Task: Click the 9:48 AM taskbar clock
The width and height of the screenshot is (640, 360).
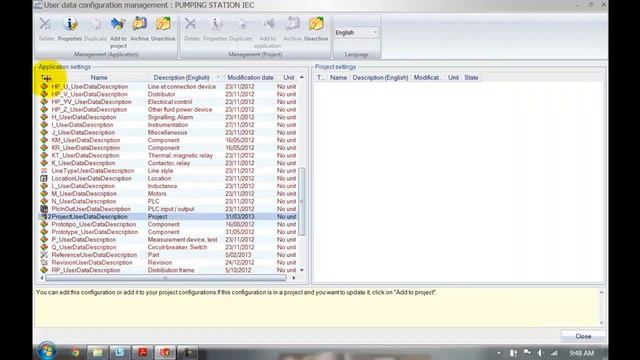Action: 582,353
